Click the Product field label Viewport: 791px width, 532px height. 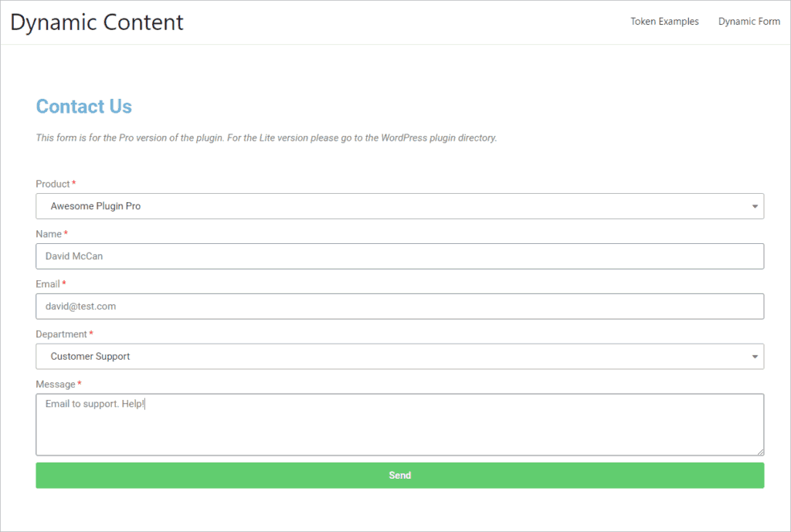pyautogui.click(x=53, y=184)
